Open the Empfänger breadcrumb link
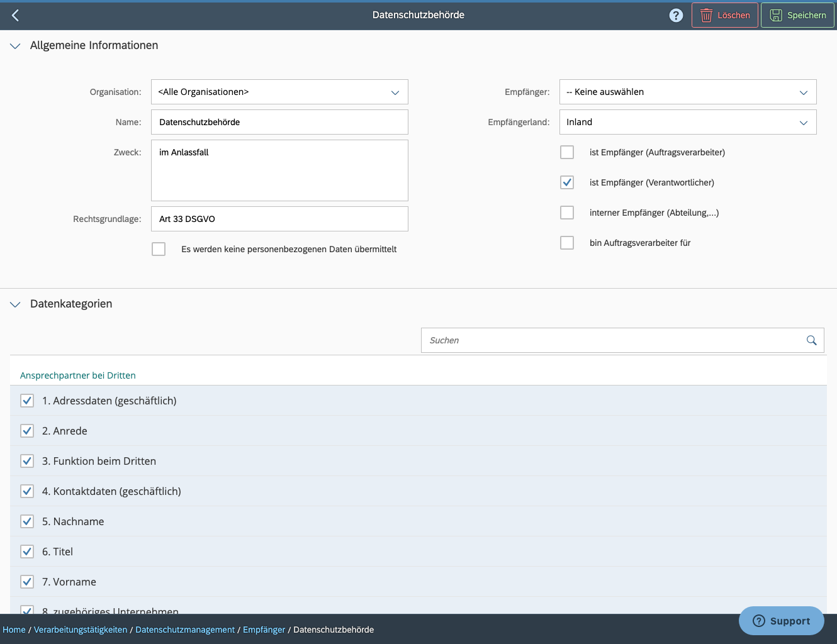This screenshot has width=837, height=644. tap(264, 629)
